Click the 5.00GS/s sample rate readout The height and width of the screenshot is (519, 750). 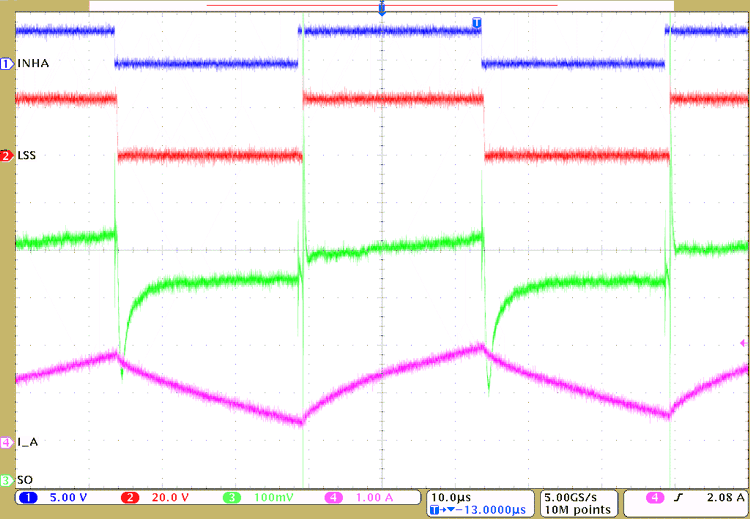[x=574, y=496]
